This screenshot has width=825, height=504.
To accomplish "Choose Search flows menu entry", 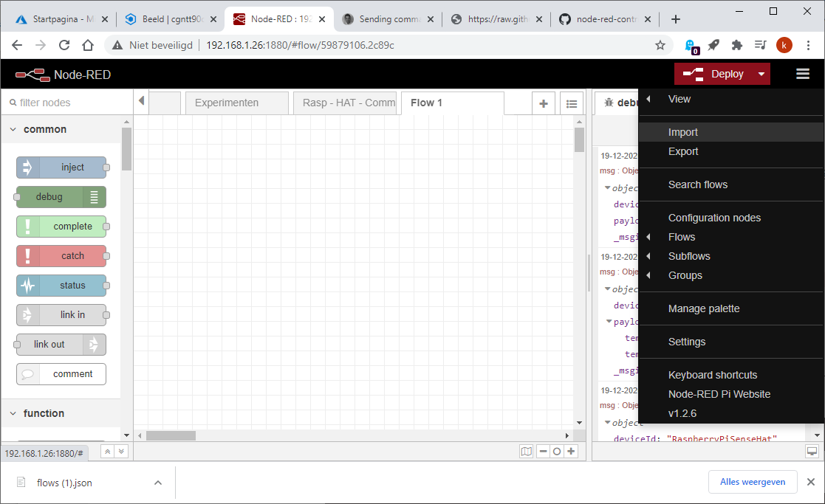I will [x=731, y=184].
